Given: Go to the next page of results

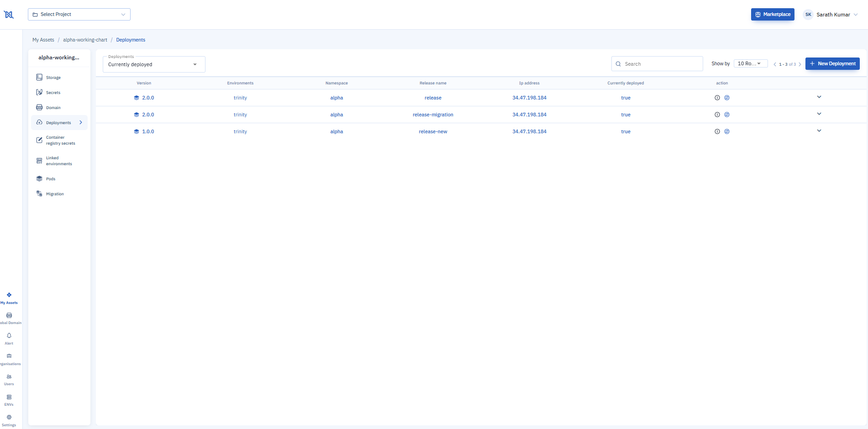Looking at the screenshot, I should pyautogui.click(x=800, y=64).
